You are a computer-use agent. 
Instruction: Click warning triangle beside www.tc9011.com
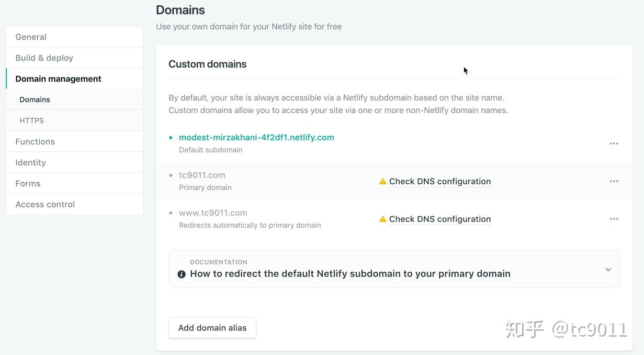(382, 218)
